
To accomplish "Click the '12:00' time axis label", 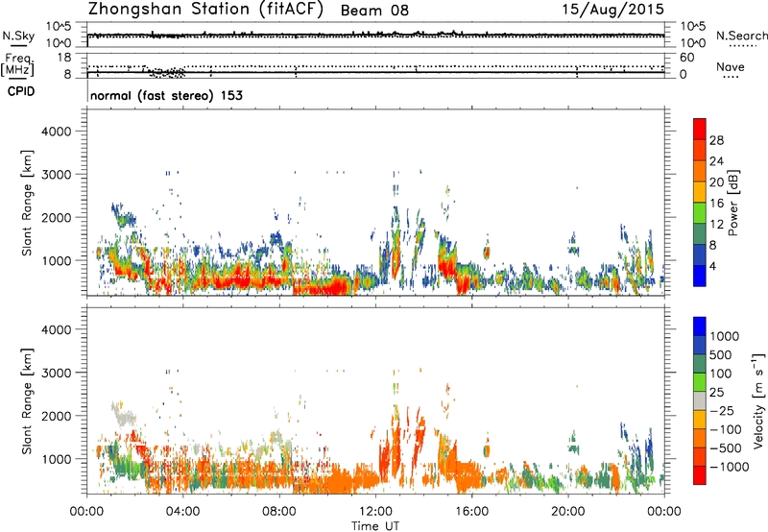I will (x=375, y=512).
